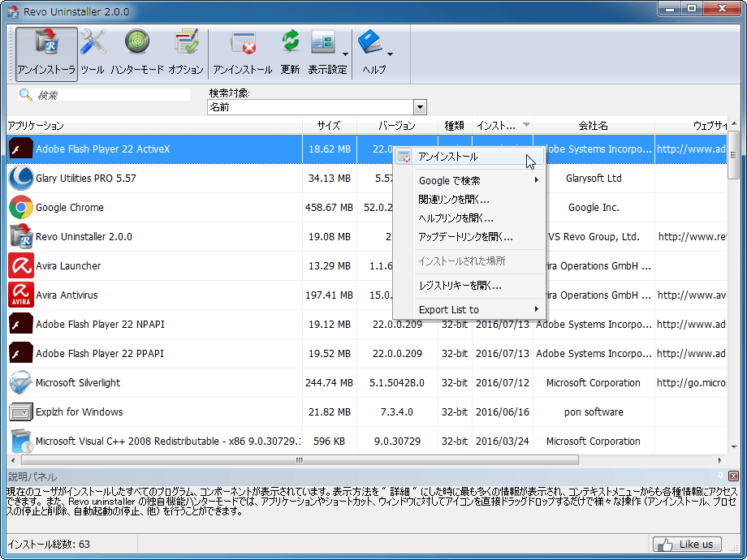Click the Avira Launcher icon
The height and width of the screenshot is (560, 747).
point(21,265)
